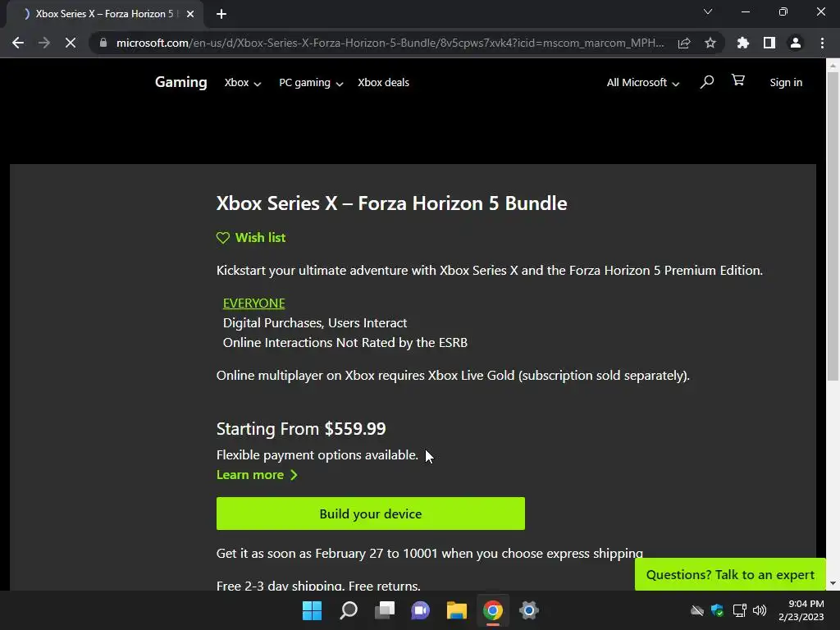Open Windows Start menu

coord(312,610)
